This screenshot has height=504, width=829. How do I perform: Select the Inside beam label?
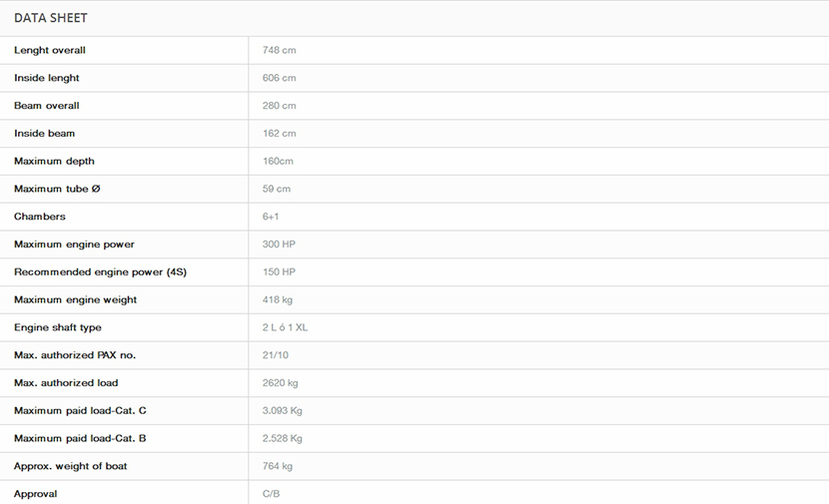[x=45, y=134]
